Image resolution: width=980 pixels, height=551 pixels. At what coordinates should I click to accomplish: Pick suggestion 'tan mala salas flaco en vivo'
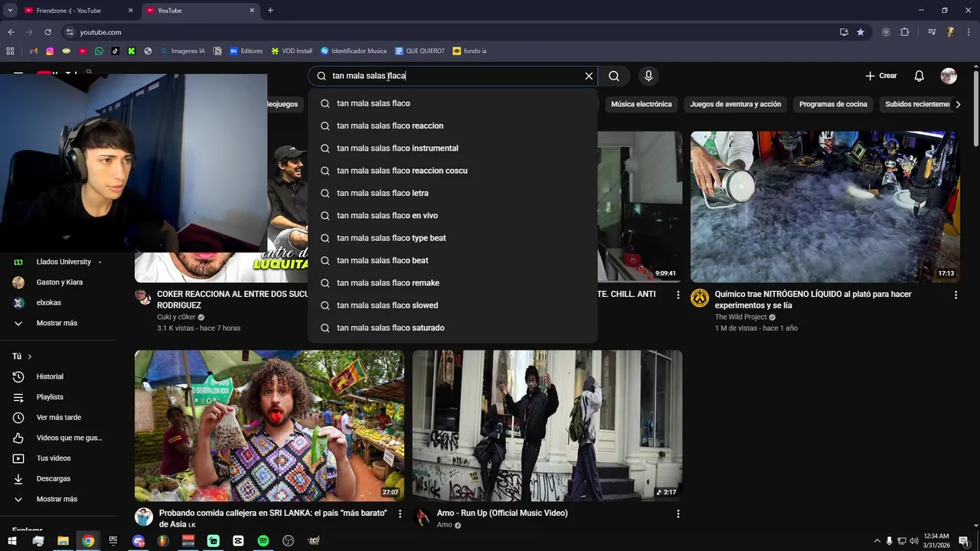(452, 216)
